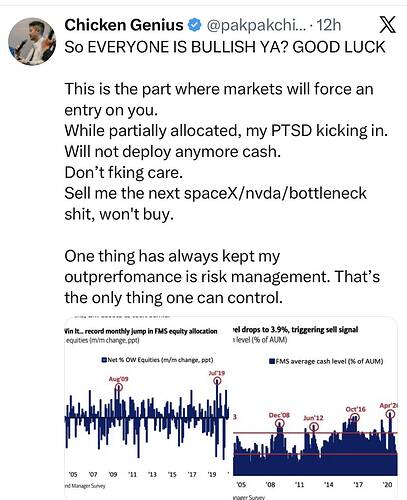
Task: Click the FMS average cash level legend swatch
Action: tap(272, 361)
